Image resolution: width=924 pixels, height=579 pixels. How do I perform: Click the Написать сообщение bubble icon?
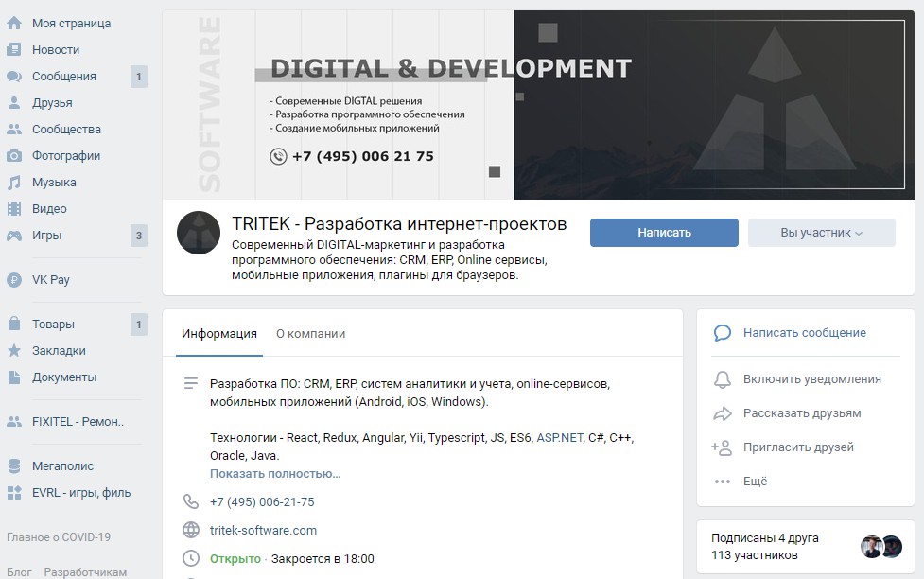click(723, 333)
